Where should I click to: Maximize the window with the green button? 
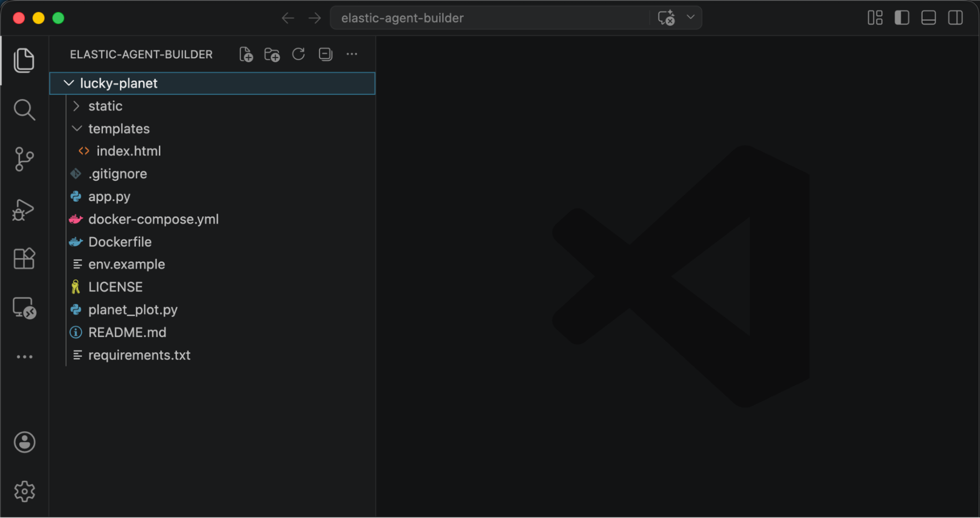tap(58, 18)
